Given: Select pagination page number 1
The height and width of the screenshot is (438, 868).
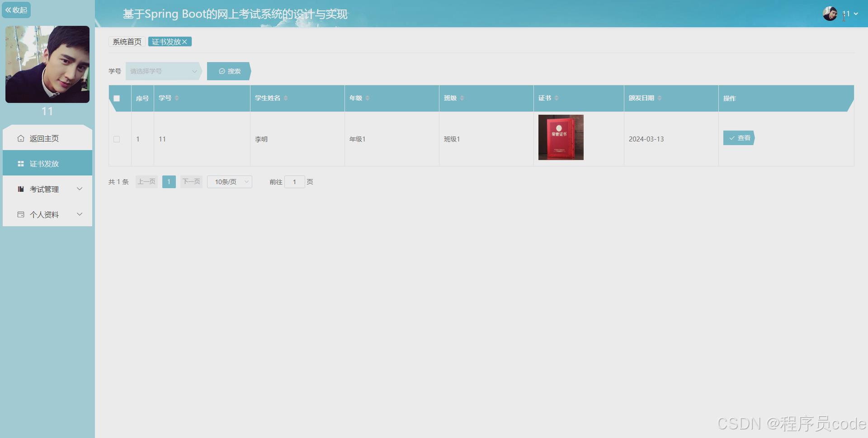Looking at the screenshot, I should (x=169, y=182).
